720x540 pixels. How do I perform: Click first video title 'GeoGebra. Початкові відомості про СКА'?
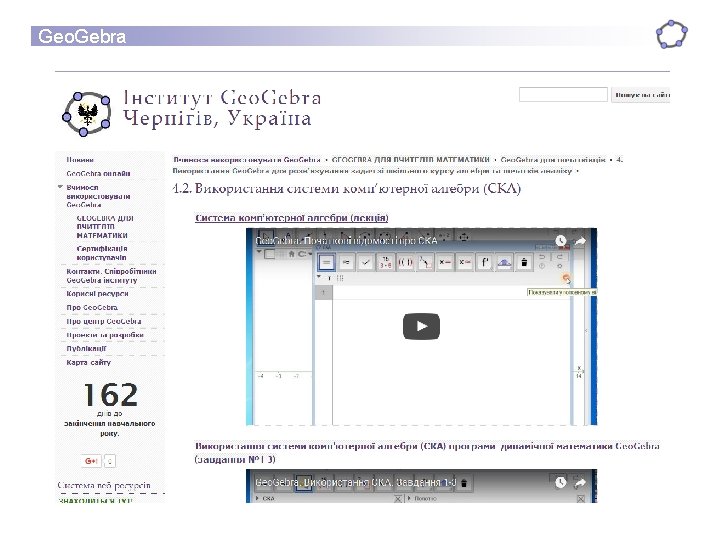[346, 240]
